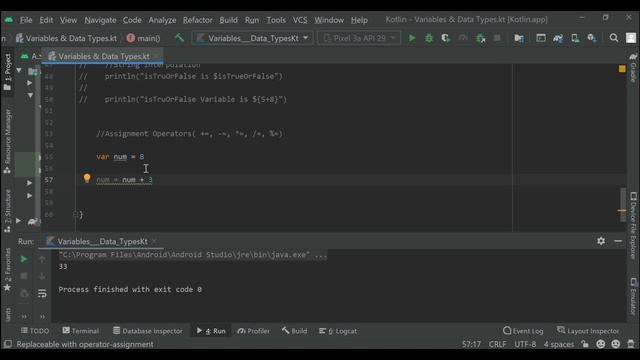Screen dimensions: 640x360
Task: Click the happy smiley feedback icon in the status bar
Action: click(x=600, y=344)
